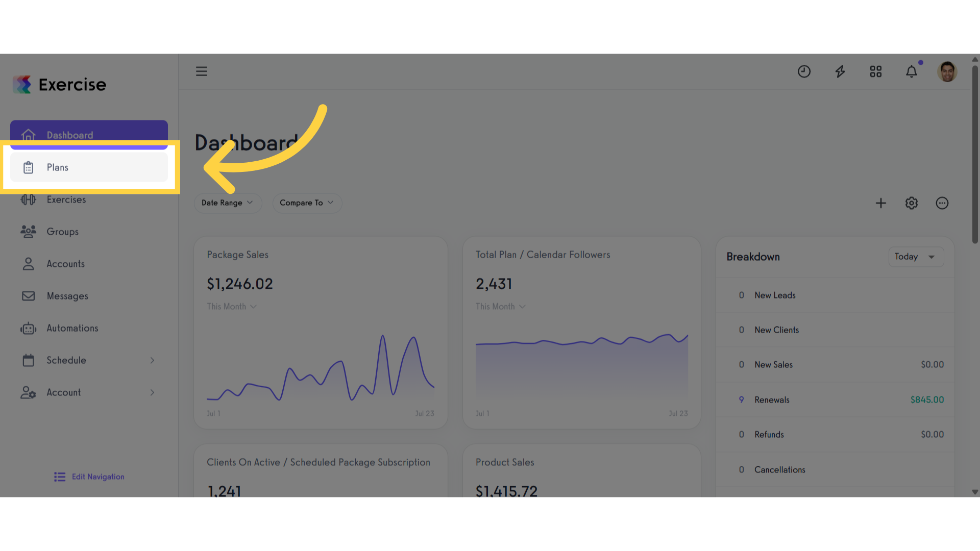Click New Leads breakdown row
The image size is (980, 551).
click(x=835, y=295)
